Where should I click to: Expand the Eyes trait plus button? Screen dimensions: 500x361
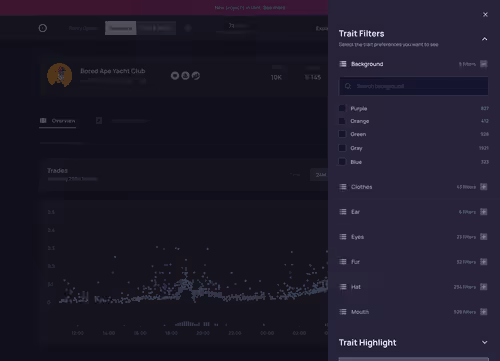(x=484, y=237)
